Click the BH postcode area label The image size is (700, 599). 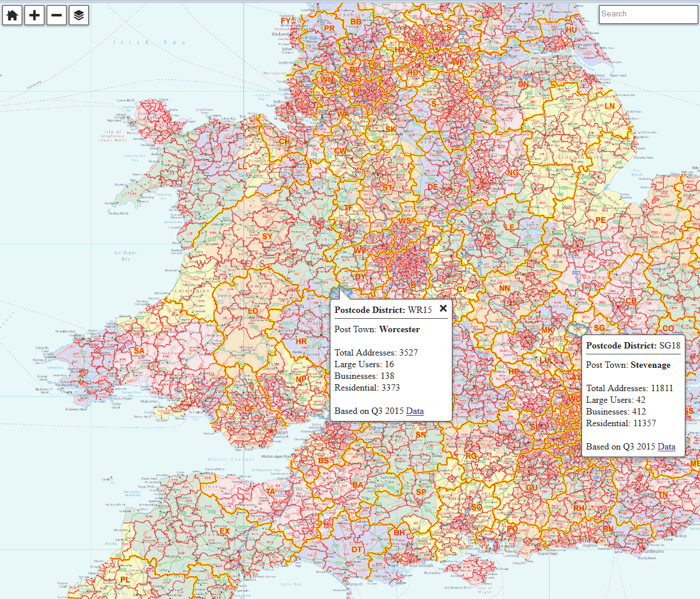pos(399,532)
